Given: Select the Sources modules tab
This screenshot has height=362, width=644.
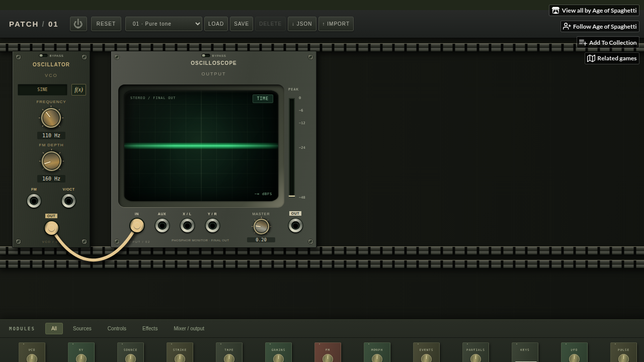Looking at the screenshot, I should [82, 328].
